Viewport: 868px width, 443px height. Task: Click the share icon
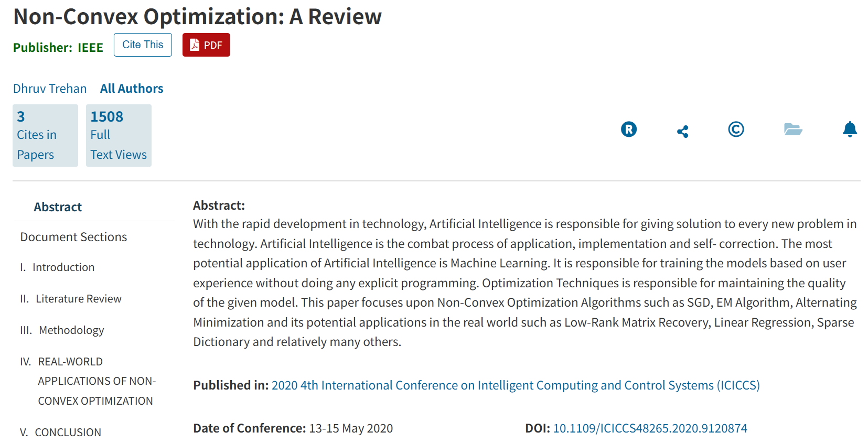682,131
